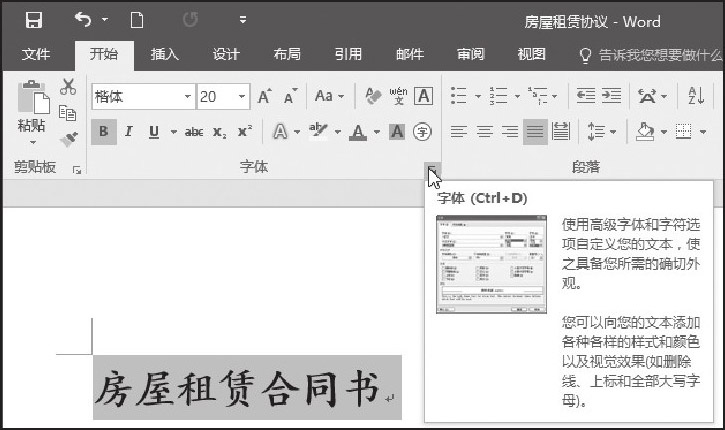
Task: Activate the Format Painter brush
Action: click(68, 139)
